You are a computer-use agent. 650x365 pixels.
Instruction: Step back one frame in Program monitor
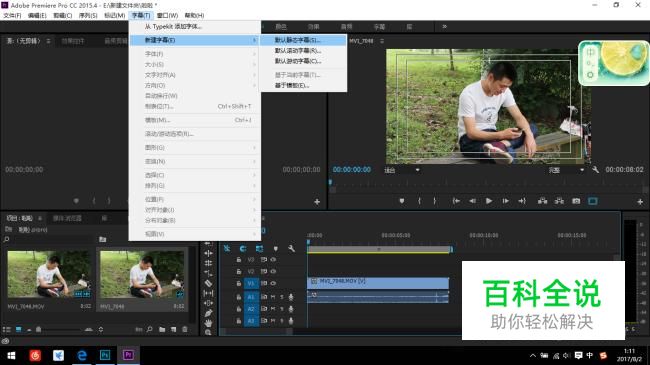click(x=473, y=201)
